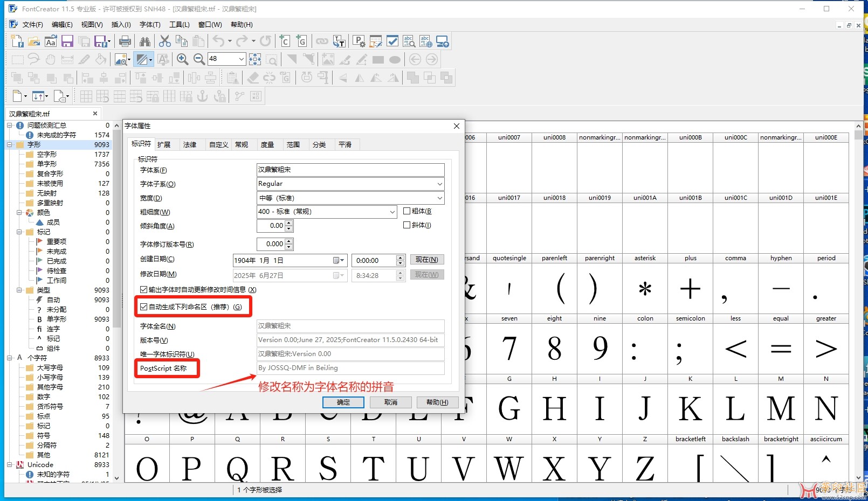Click the monitor install font icon
The image size is (868, 501).
click(443, 41)
